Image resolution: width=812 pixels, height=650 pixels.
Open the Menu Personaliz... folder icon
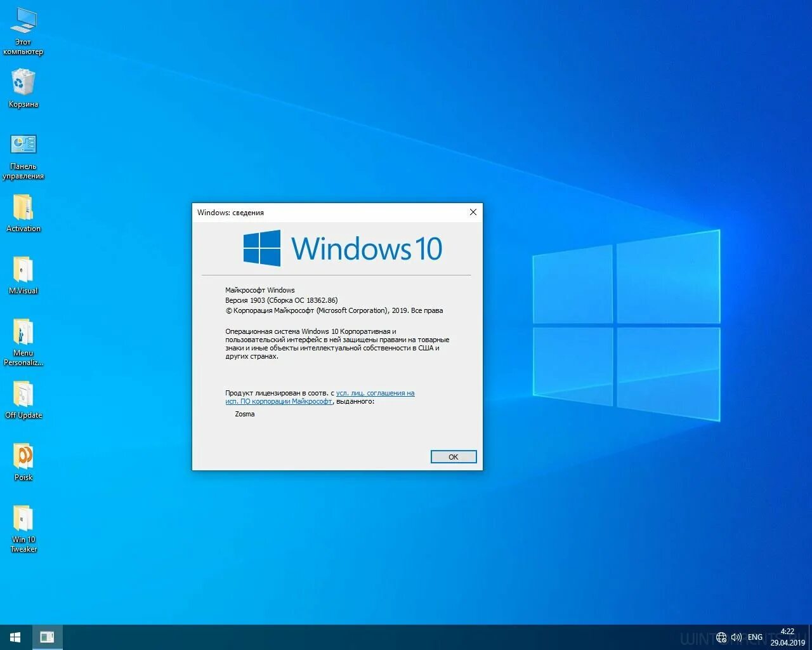point(23,342)
